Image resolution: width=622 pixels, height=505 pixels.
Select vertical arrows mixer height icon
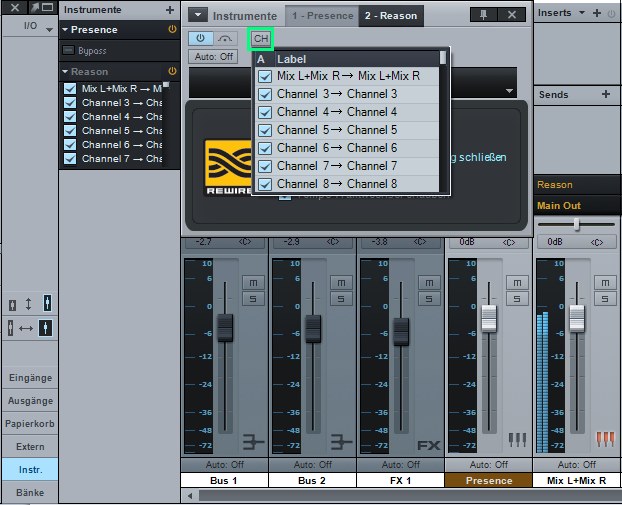point(28,304)
